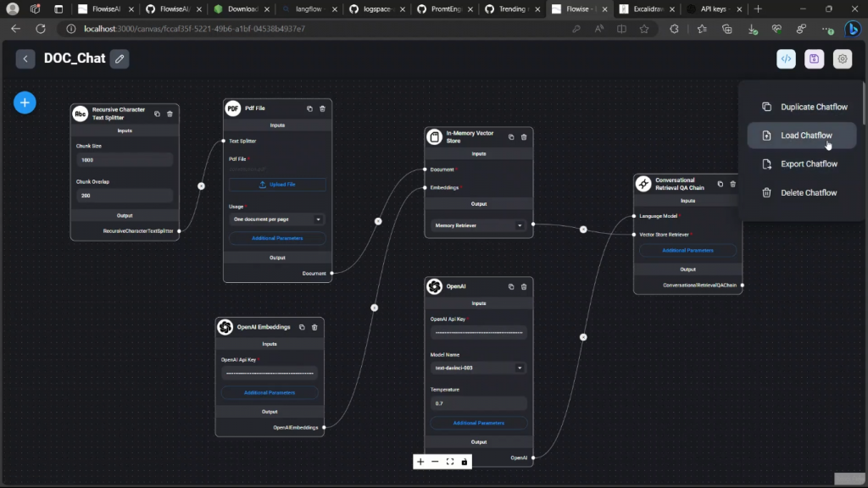Click the Upload File button
868x488 pixels.
[277, 185]
